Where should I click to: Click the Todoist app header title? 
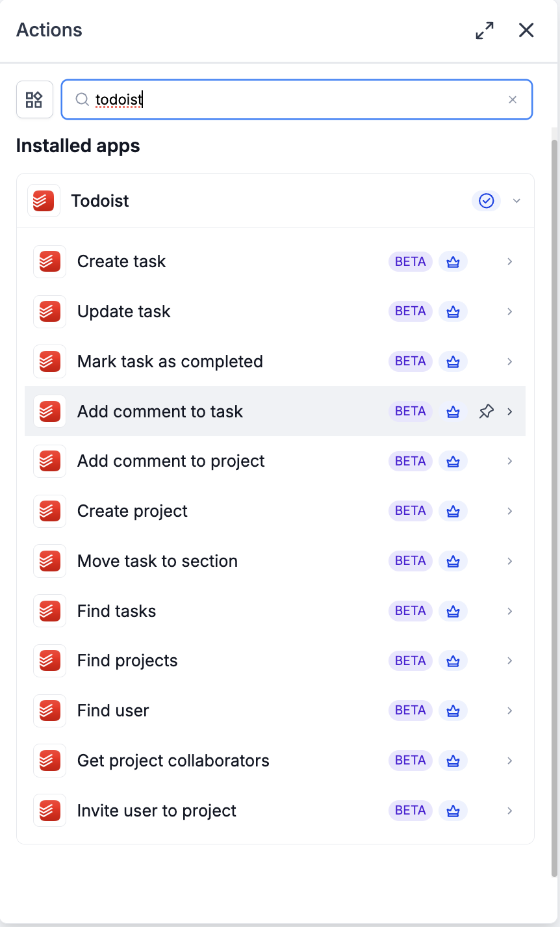(100, 201)
